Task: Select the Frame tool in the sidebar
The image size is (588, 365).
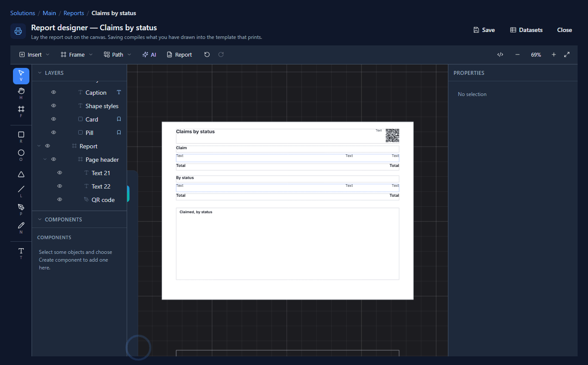Action: (21, 112)
